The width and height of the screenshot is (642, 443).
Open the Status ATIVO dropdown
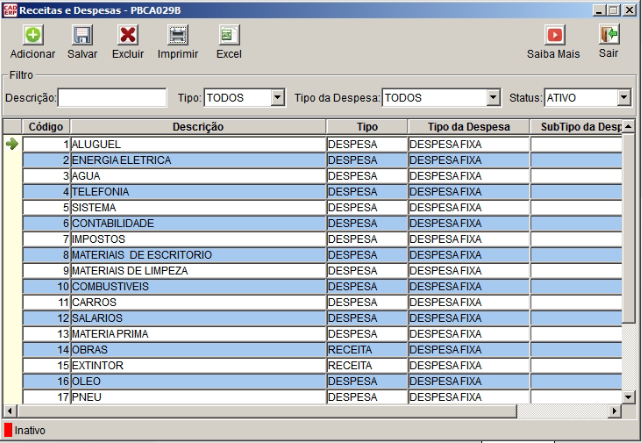coord(624,98)
